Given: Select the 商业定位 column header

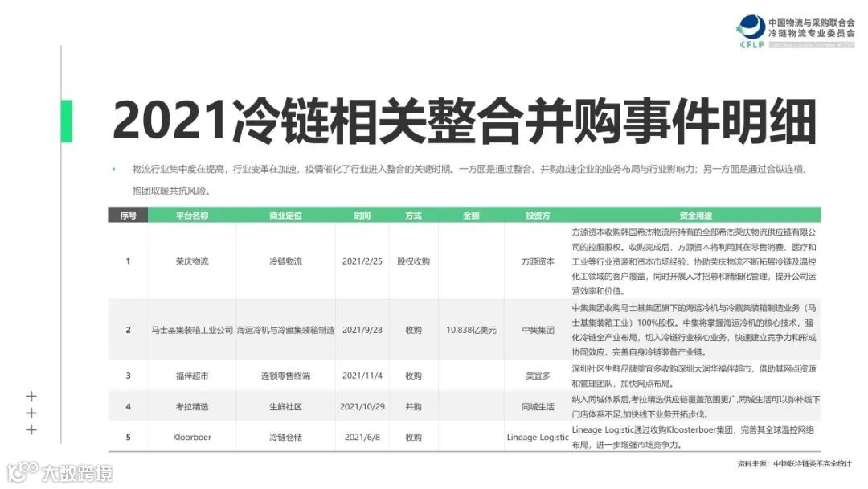Looking at the screenshot, I should (x=285, y=216).
